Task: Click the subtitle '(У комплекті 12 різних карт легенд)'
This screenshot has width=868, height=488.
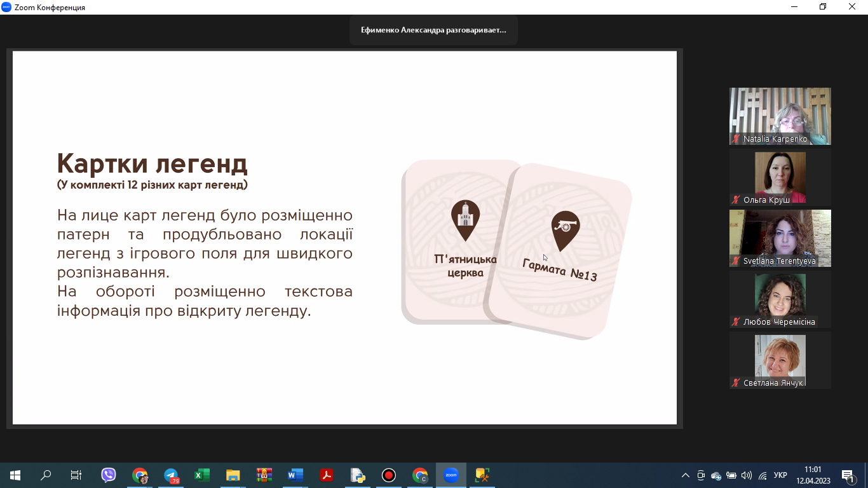Action: [x=152, y=186]
